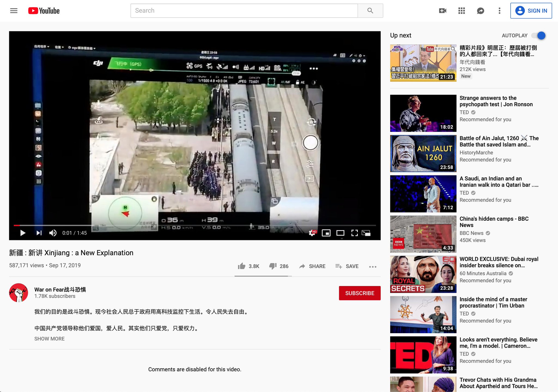The image size is (558, 392).
Task: Click the SIGN IN button
Action: click(x=531, y=11)
